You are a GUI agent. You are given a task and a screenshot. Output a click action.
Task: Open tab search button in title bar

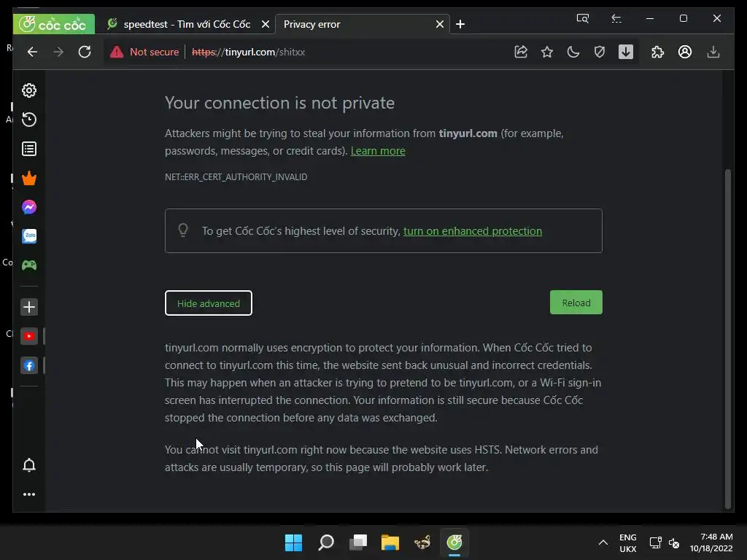pyautogui.click(x=583, y=18)
